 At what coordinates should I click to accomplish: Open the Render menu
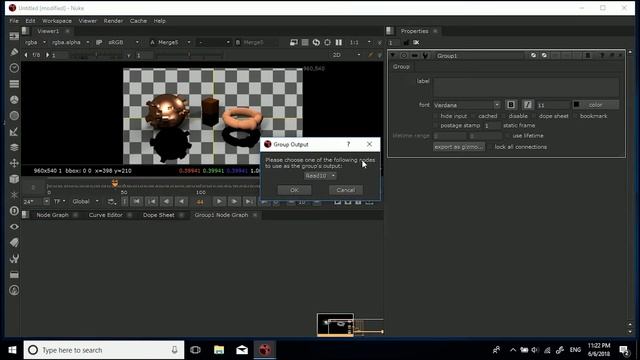point(113,21)
